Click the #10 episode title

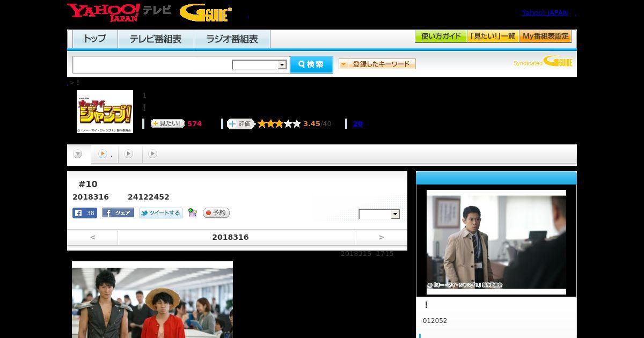(88, 184)
